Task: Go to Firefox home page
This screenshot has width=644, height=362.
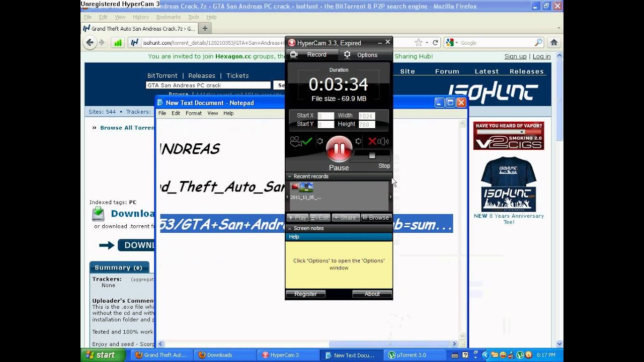Action: [554, 43]
